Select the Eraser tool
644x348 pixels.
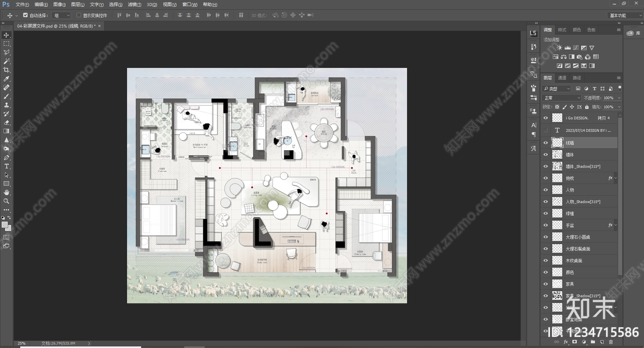tap(6, 122)
